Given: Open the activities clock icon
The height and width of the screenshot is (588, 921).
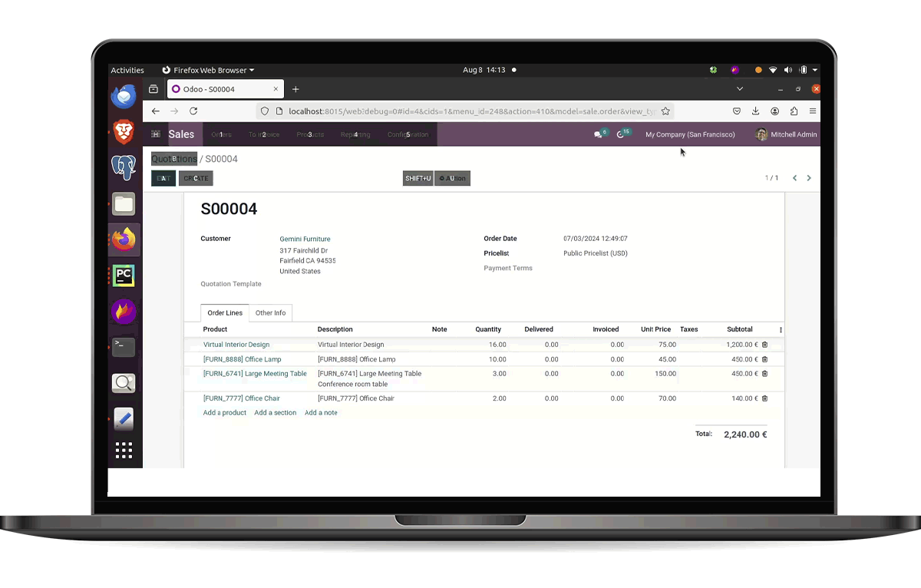Looking at the screenshot, I should tap(622, 134).
